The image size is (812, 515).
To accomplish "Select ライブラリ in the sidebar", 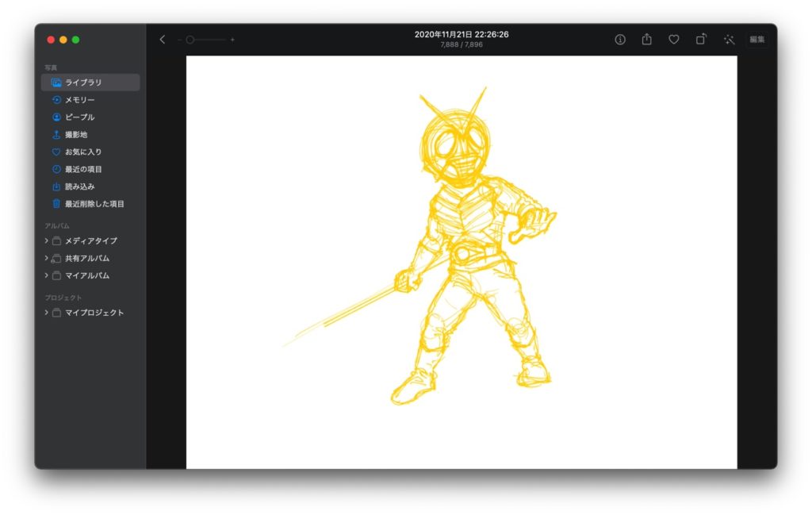I will click(90, 83).
